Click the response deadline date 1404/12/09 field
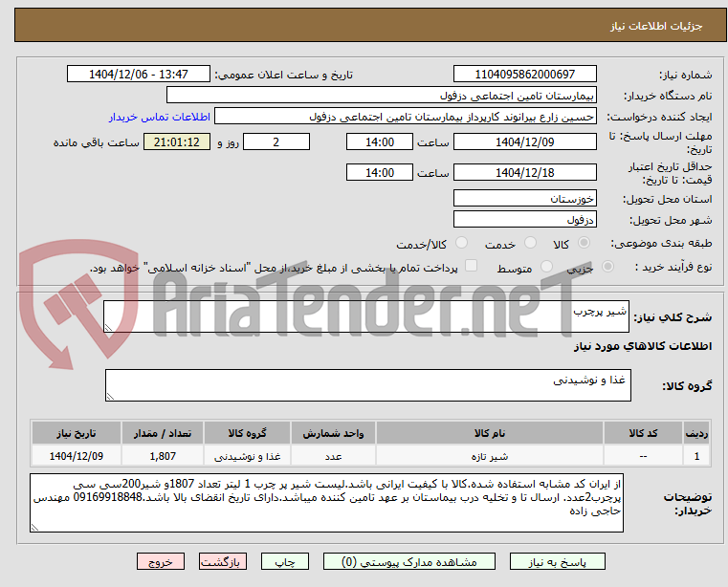 (x=524, y=142)
